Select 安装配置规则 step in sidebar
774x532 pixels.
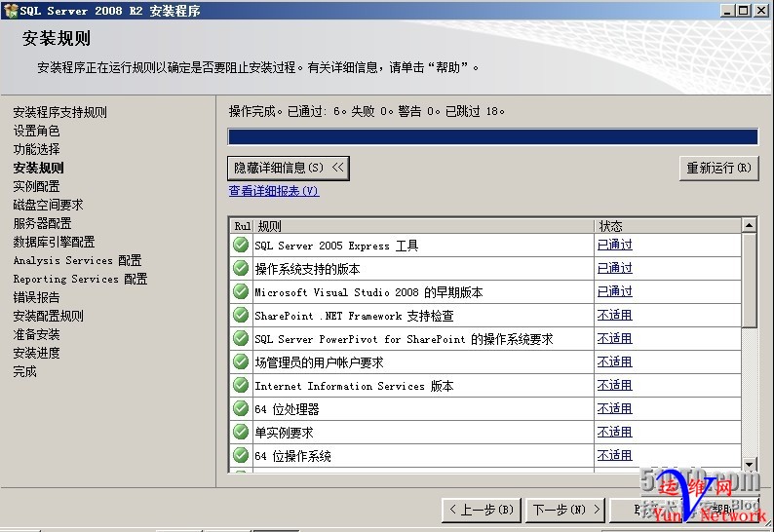(x=48, y=316)
